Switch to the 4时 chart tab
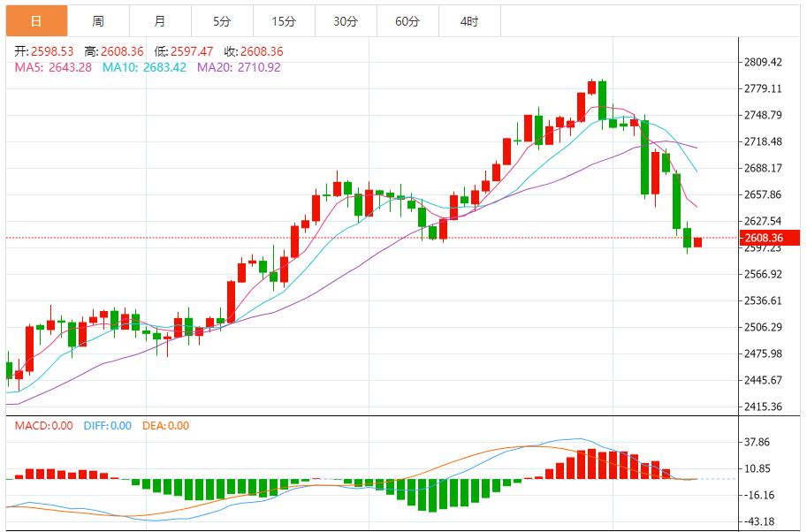This screenshot has height=532, width=807. [x=469, y=21]
